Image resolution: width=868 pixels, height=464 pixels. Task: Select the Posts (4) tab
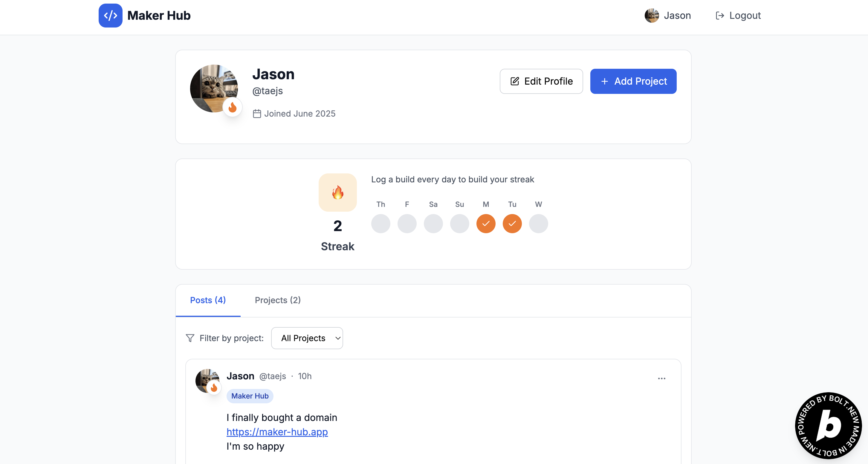(x=207, y=300)
